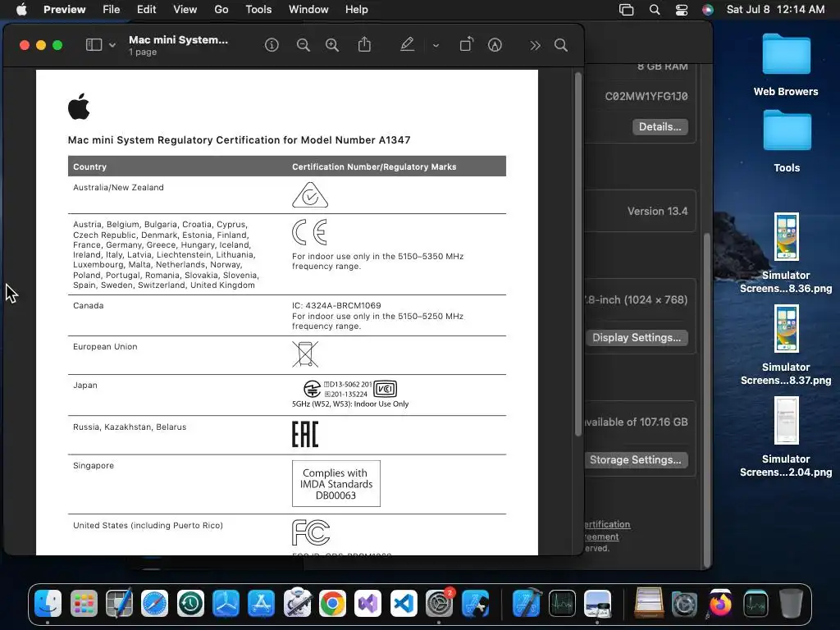Open the Web Browers desktop folder
This screenshot has height=630, width=840.
click(x=786, y=65)
